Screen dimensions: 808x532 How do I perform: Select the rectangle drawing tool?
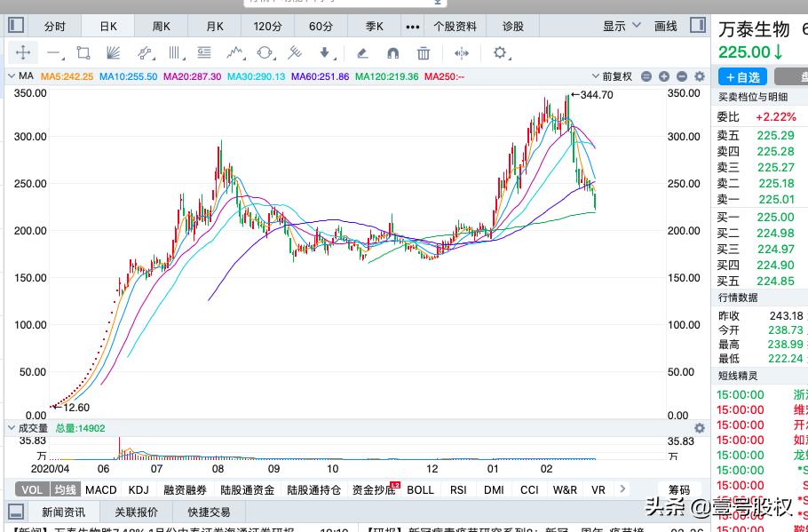[x=82, y=53]
